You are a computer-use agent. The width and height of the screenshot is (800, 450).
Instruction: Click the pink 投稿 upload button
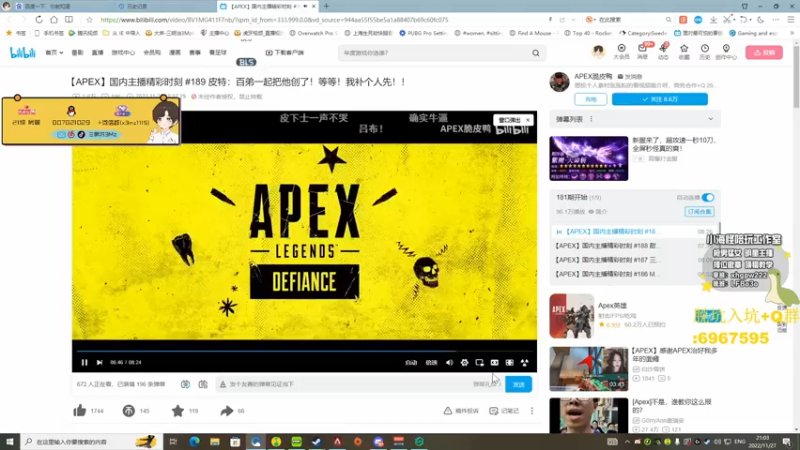[764, 53]
